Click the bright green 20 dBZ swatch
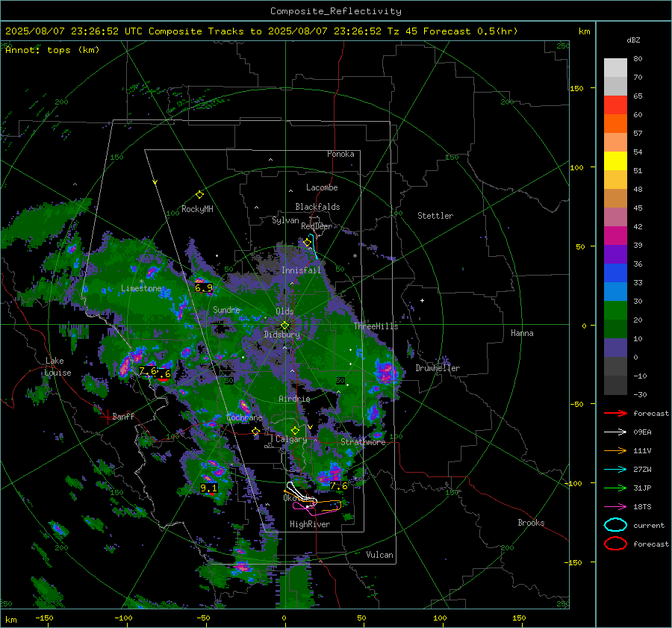The image size is (672, 628). (x=615, y=311)
